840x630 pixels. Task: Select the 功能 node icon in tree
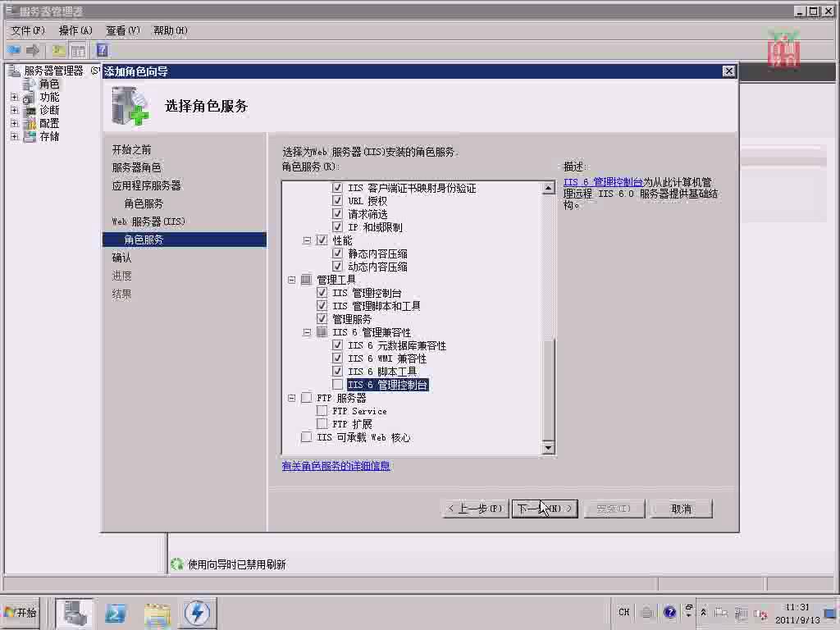30,98
